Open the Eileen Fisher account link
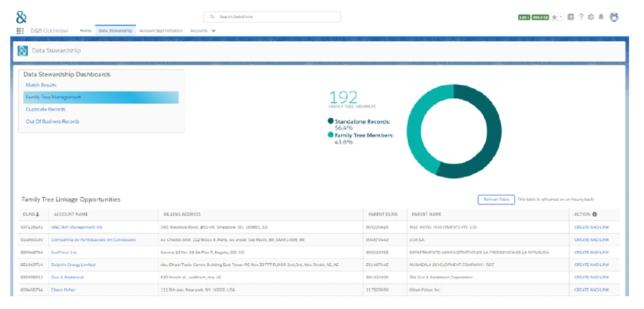Viewport: 644px width, 309px height. (x=64, y=290)
